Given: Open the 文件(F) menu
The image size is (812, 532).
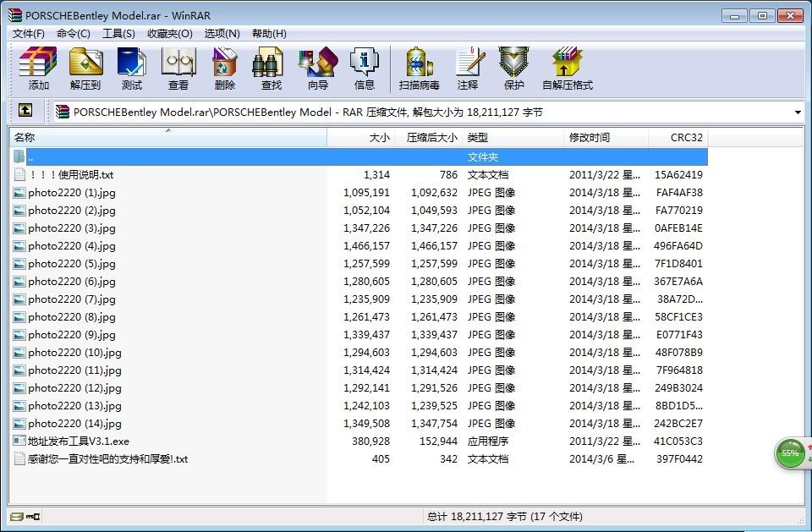Looking at the screenshot, I should pyautogui.click(x=29, y=34).
